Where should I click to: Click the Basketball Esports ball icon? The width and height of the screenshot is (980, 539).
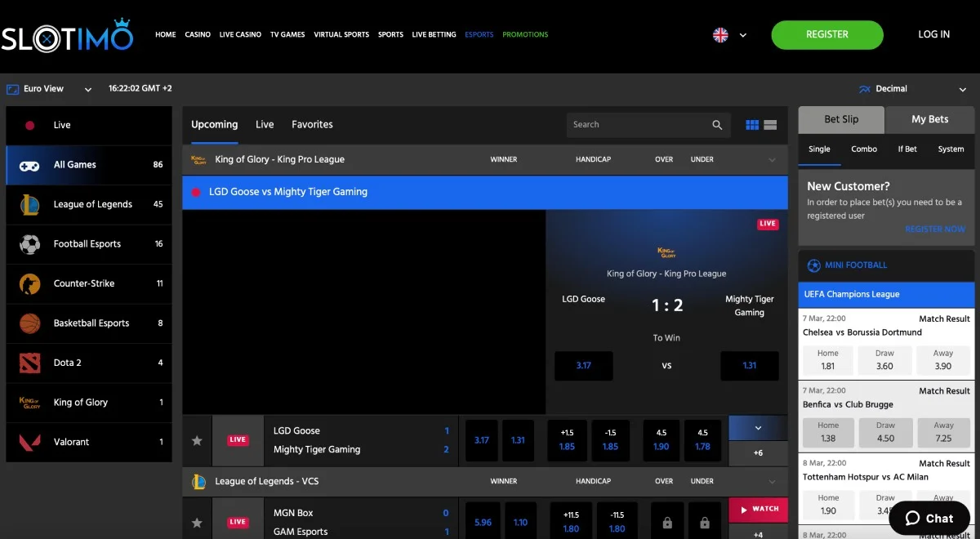(x=30, y=323)
